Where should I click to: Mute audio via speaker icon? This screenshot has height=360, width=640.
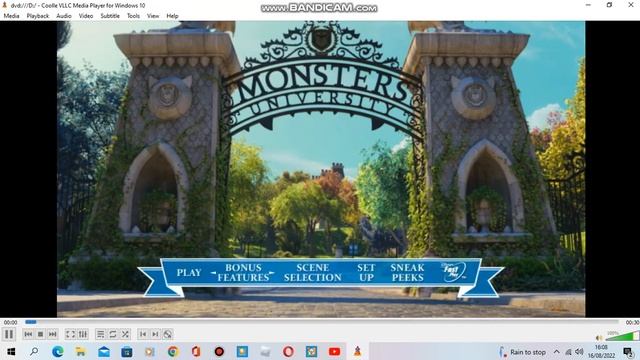click(599, 338)
